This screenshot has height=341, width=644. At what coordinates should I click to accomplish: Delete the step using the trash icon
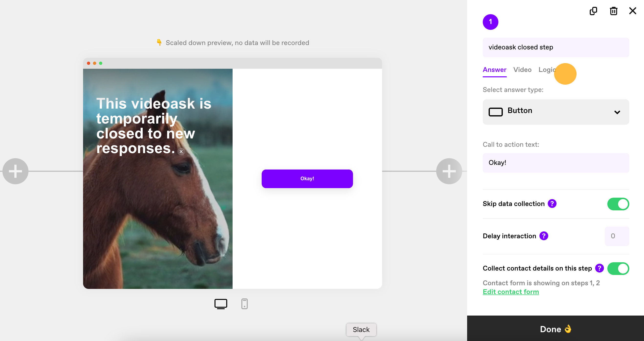[x=613, y=11]
